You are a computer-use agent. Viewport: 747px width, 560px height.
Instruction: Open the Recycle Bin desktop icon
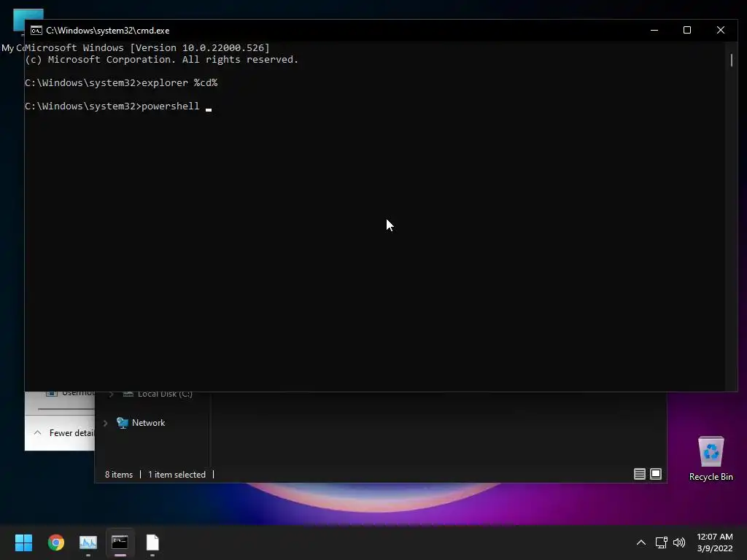(711, 458)
